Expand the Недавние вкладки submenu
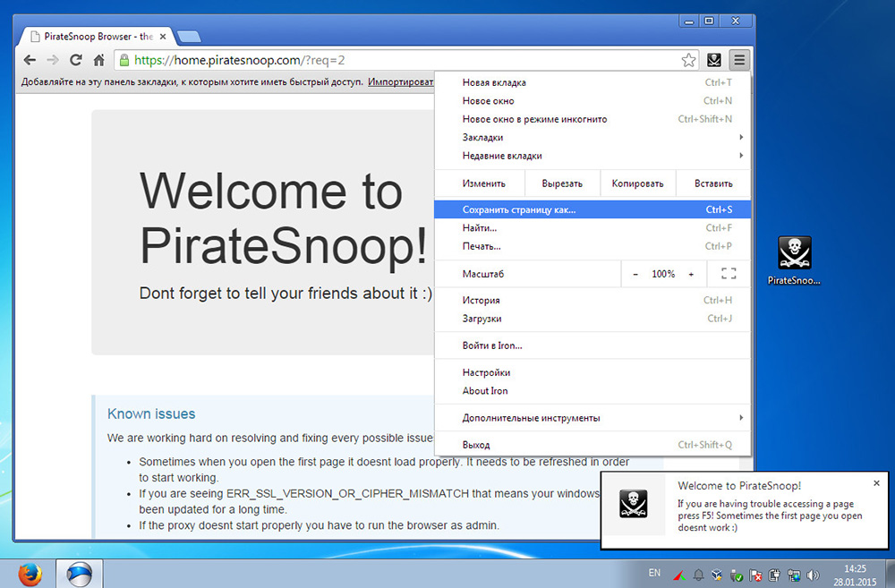This screenshot has width=895, height=588. click(x=592, y=155)
